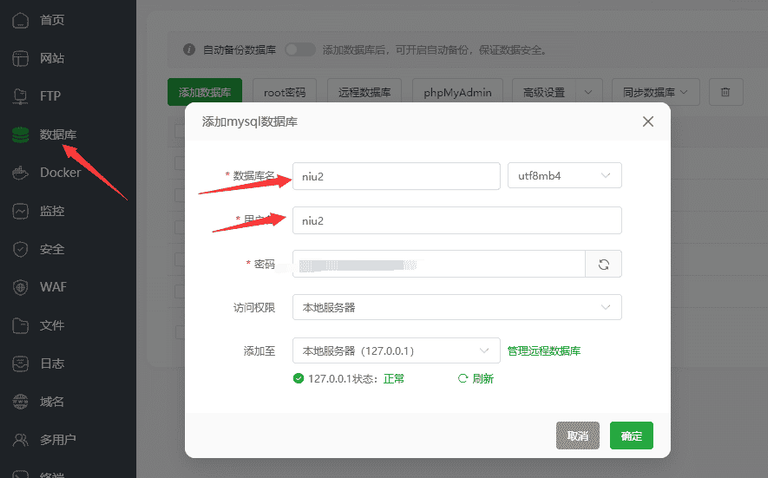Click the phpMyAdmin button
Image resolution: width=768 pixels, height=478 pixels.
457,92
